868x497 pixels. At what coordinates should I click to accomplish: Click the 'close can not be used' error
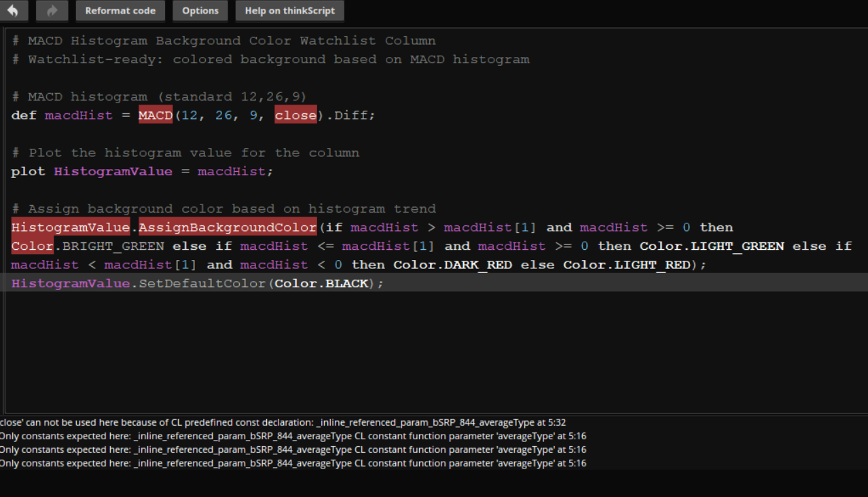[x=283, y=422]
